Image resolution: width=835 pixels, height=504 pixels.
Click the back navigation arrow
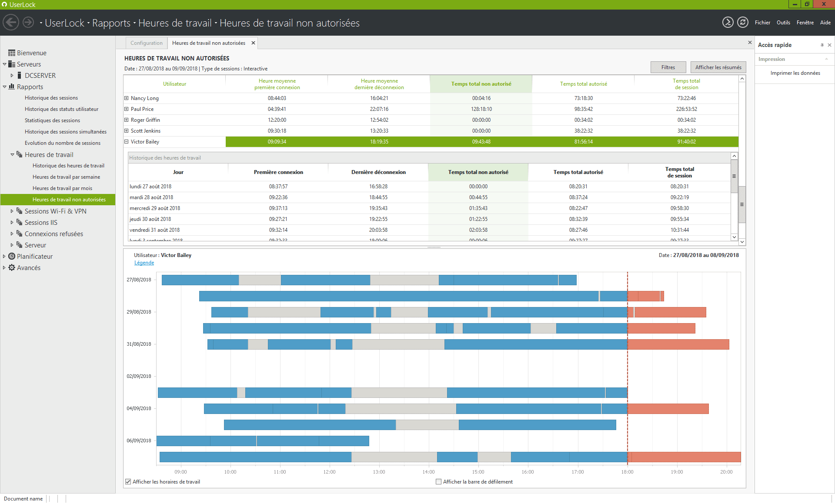pos(11,22)
